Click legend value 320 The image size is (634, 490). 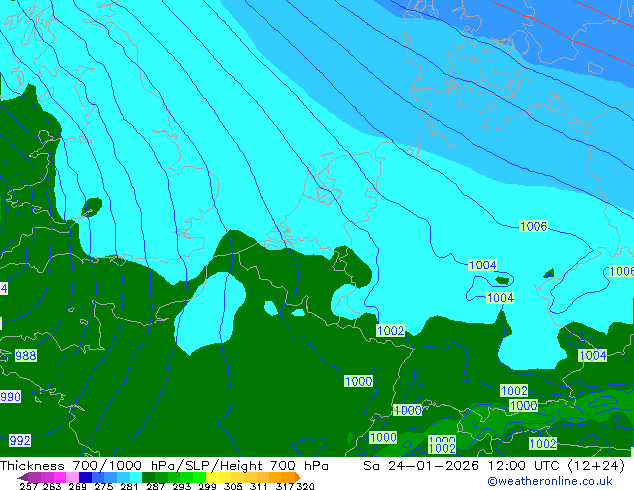pyautogui.click(x=305, y=486)
